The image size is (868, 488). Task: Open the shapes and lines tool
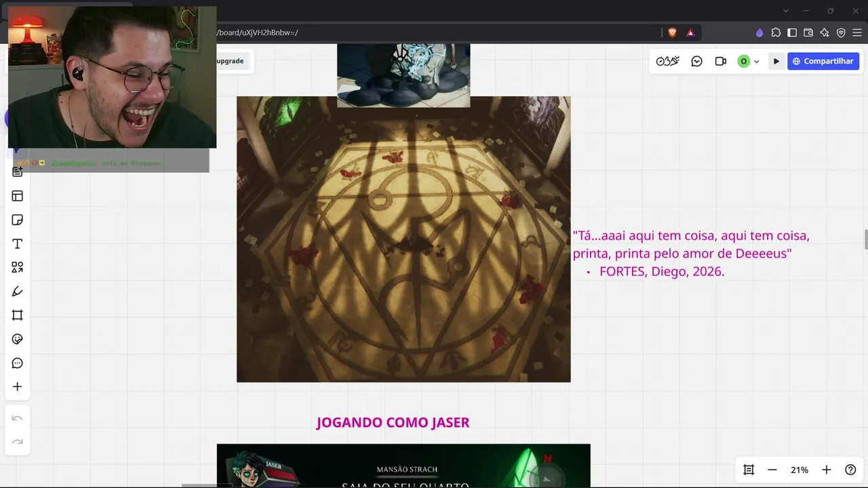(x=18, y=268)
